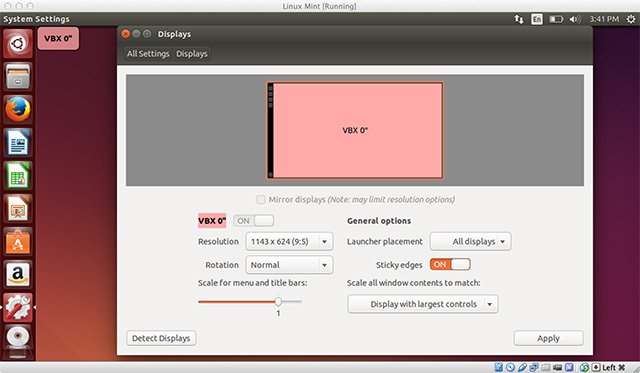Click the Apply button

(x=548, y=338)
